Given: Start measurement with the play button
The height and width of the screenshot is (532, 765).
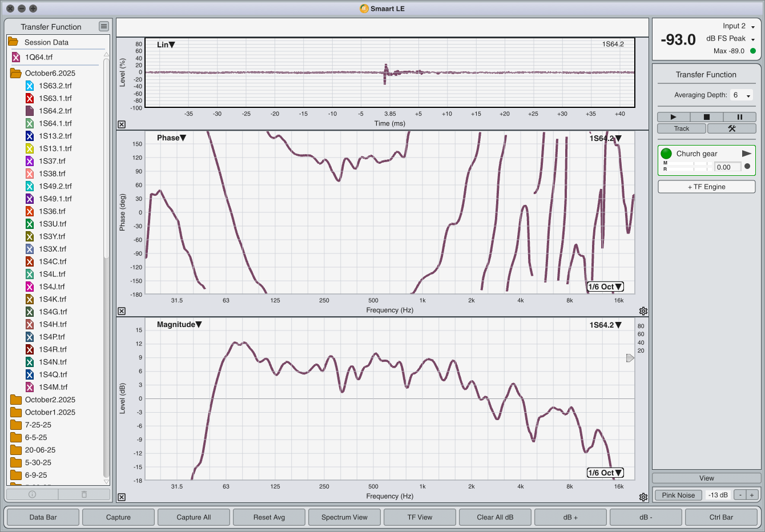Looking at the screenshot, I should [x=673, y=117].
